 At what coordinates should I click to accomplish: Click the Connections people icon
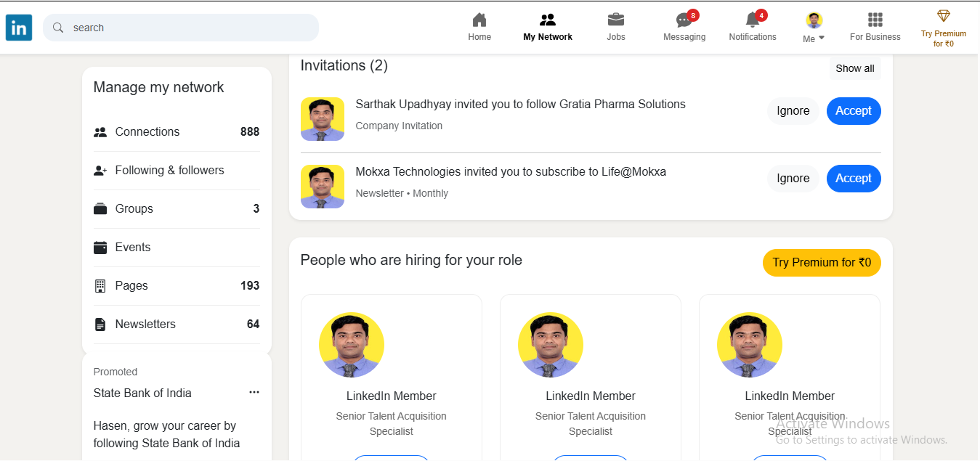100,132
